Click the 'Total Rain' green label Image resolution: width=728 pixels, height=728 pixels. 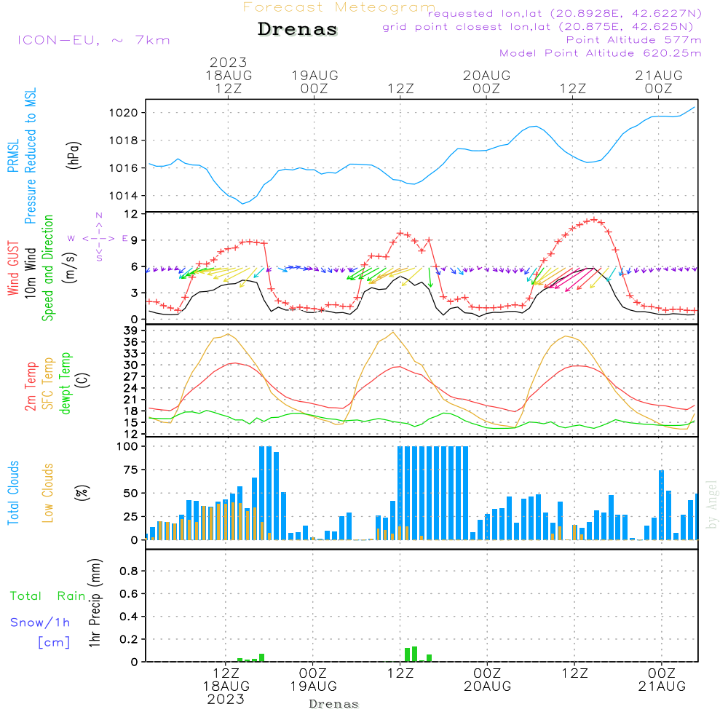[x=48, y=596]
